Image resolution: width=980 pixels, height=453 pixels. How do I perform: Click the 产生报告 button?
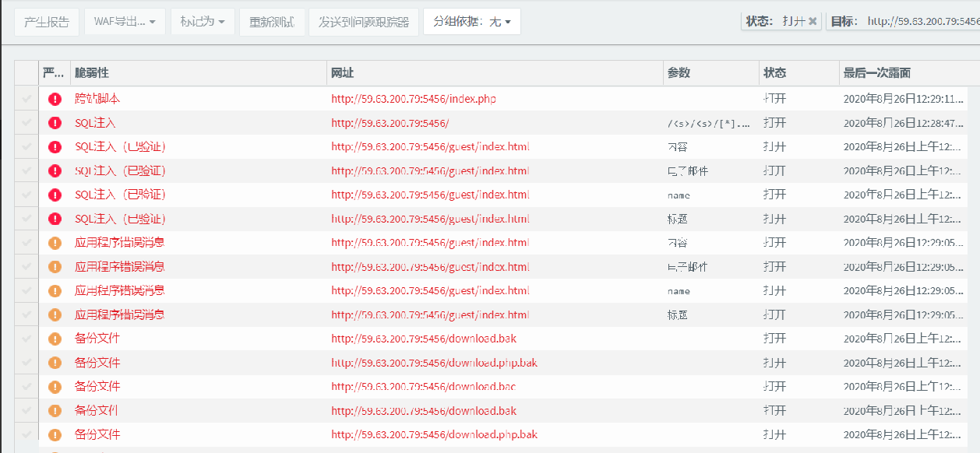point(47,22)
